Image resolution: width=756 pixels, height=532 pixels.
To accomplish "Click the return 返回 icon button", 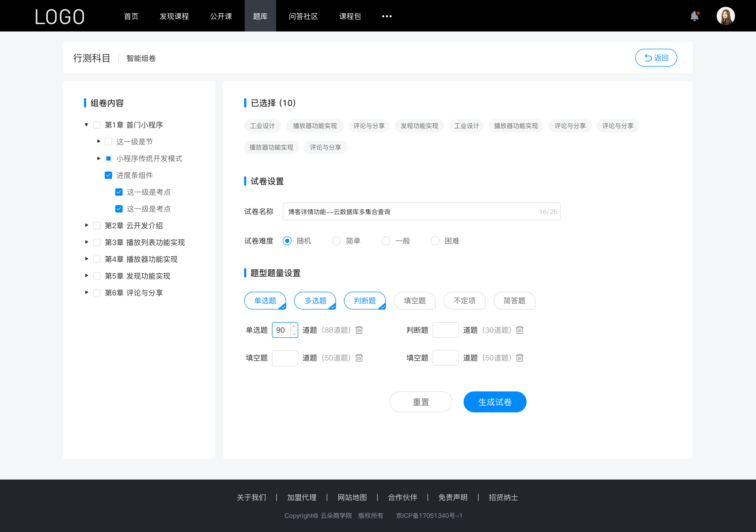I will pyautogui.click(x=656, y=57).
